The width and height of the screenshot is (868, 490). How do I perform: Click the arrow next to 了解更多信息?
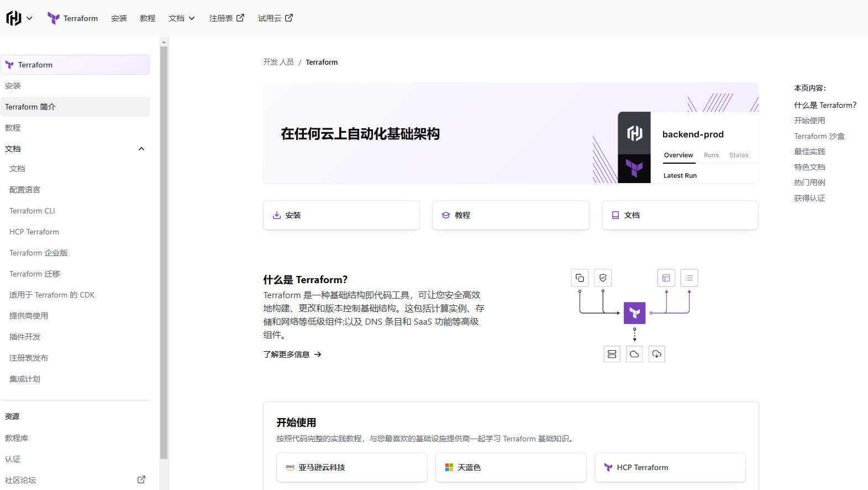(x=318, y=355)
